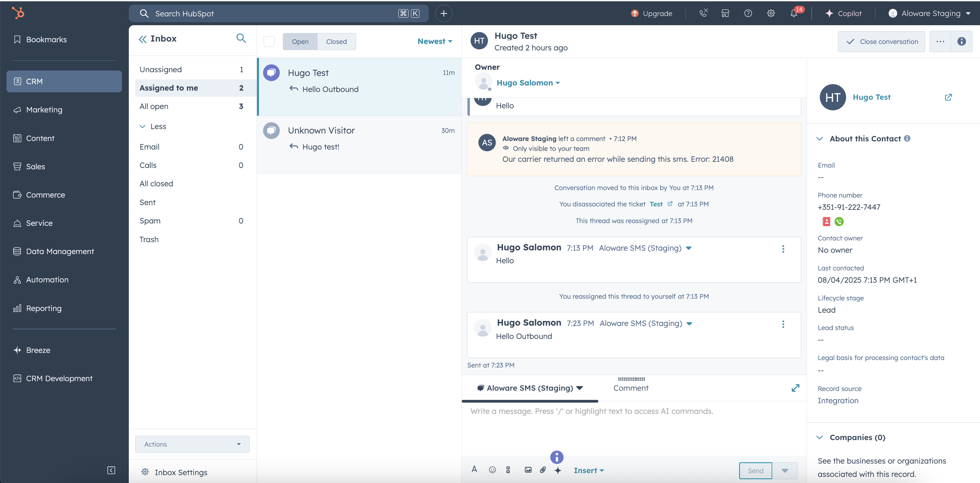Open the notifications bell
Screen dimensions: 980x483
coord(794,13)
